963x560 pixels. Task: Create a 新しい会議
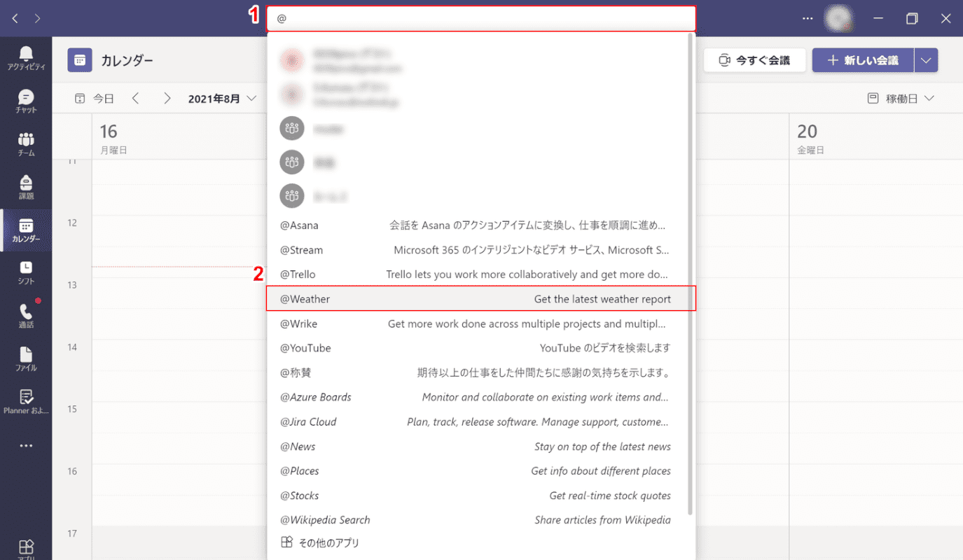(863, 60)
